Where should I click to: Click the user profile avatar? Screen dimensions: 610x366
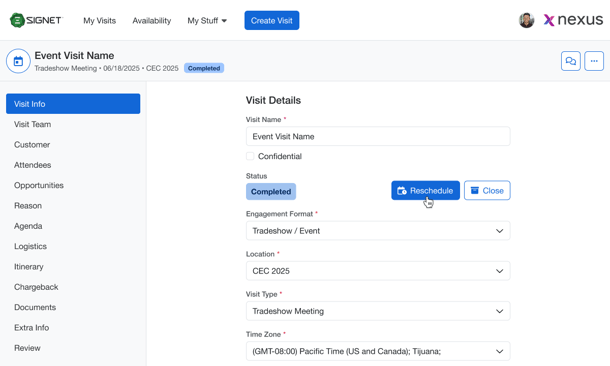point(526,20)
